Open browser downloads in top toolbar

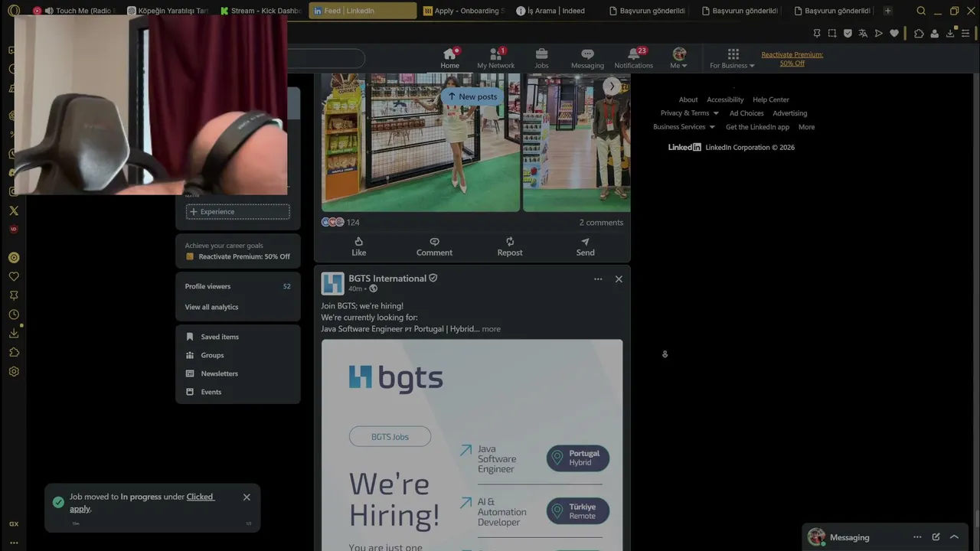point(950,34)
